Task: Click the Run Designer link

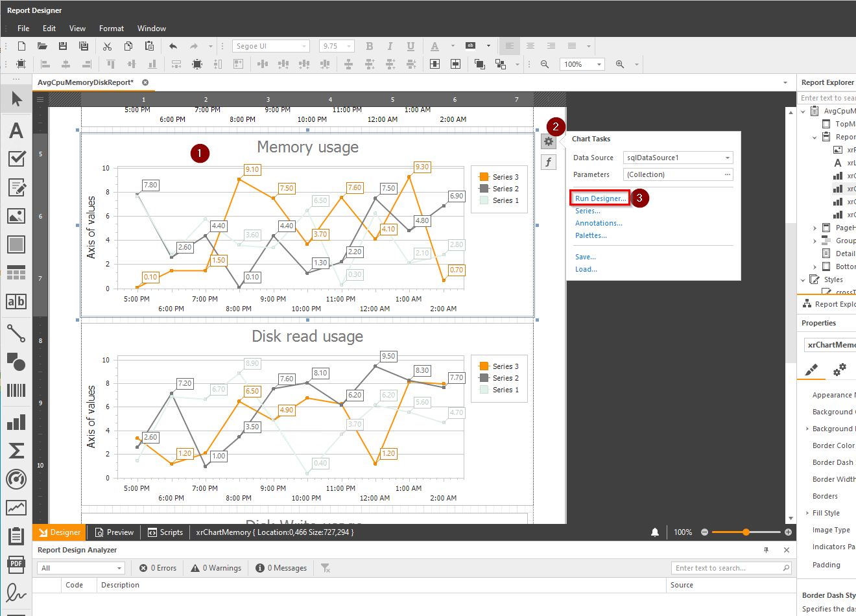Action: [598, 198]
